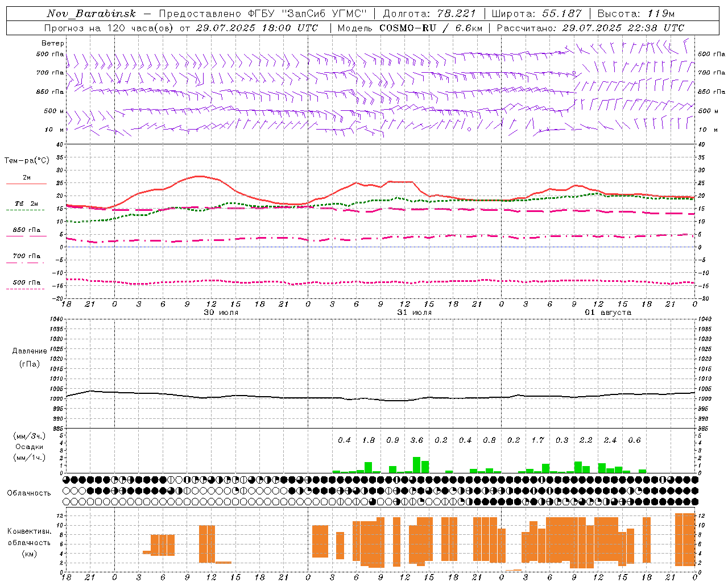This screenshot has height=582, width=728.
Task: Select the text "ЗапСиб УГМС" in the header
Action: click(x=324, y=14)
